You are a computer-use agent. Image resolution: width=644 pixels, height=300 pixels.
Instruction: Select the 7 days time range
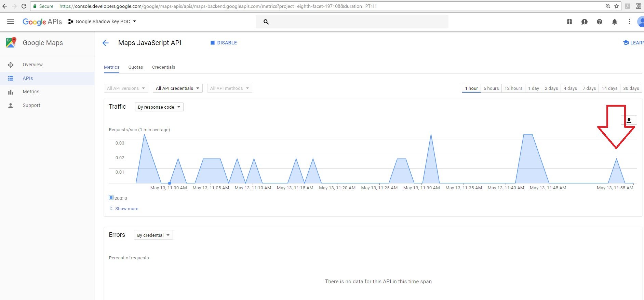click(589, 88)
